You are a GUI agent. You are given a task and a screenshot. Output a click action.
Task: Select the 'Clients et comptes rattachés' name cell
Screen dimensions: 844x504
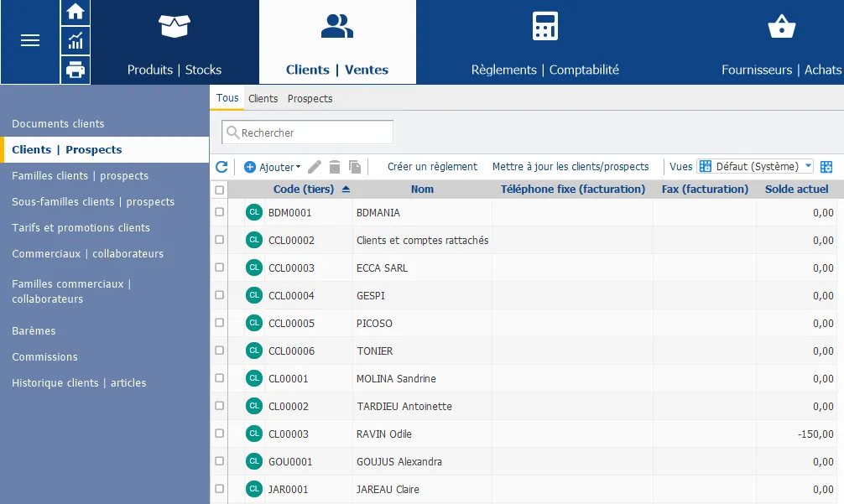(423, 241)
